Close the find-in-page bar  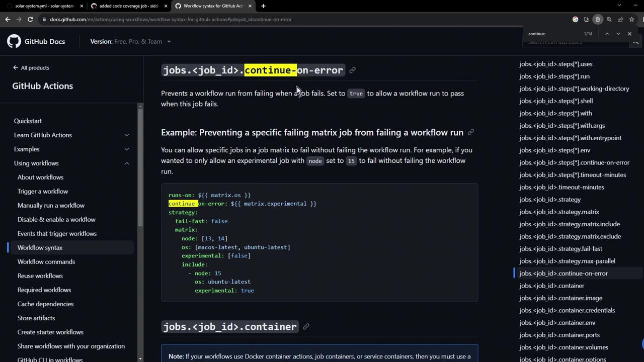click(629, 34)
